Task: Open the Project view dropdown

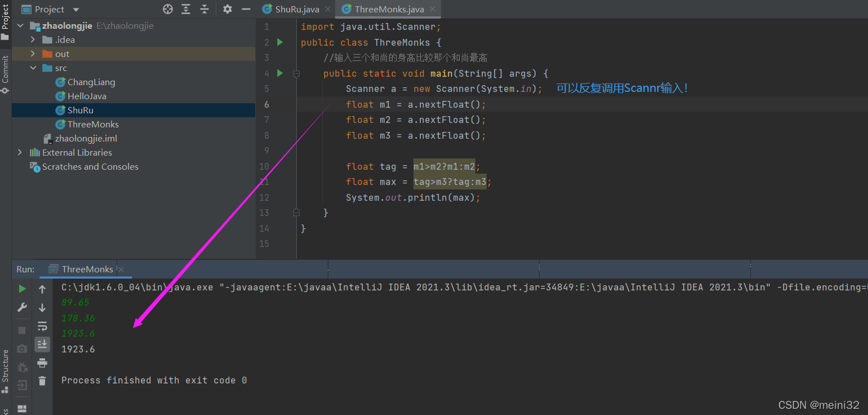Action: 76,10
